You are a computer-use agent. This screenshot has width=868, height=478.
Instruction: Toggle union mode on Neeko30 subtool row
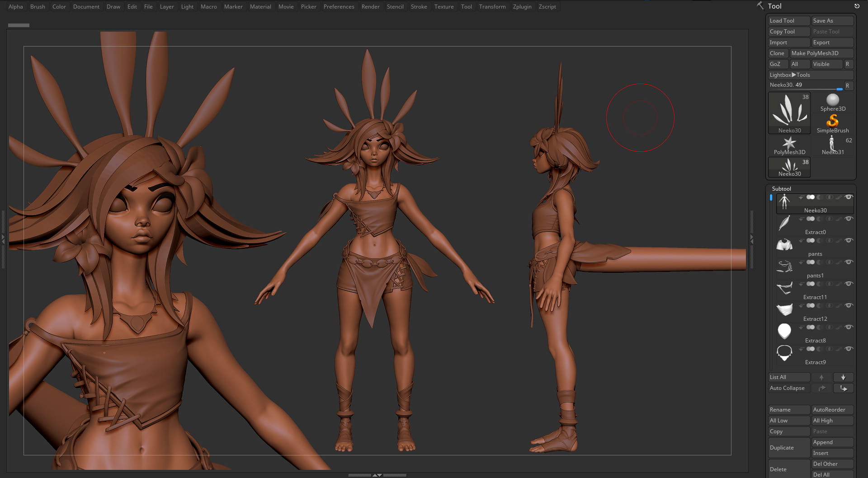(x=811, y=197)
